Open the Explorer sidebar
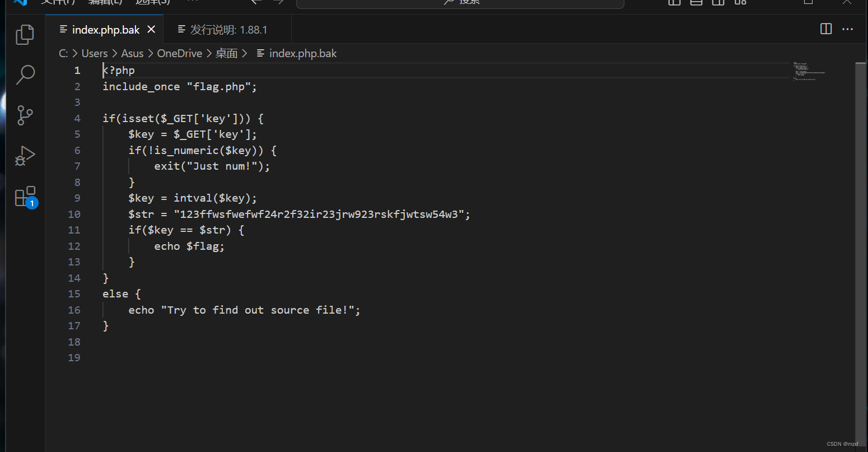The image size is (868, 452). tap(25, 34)
